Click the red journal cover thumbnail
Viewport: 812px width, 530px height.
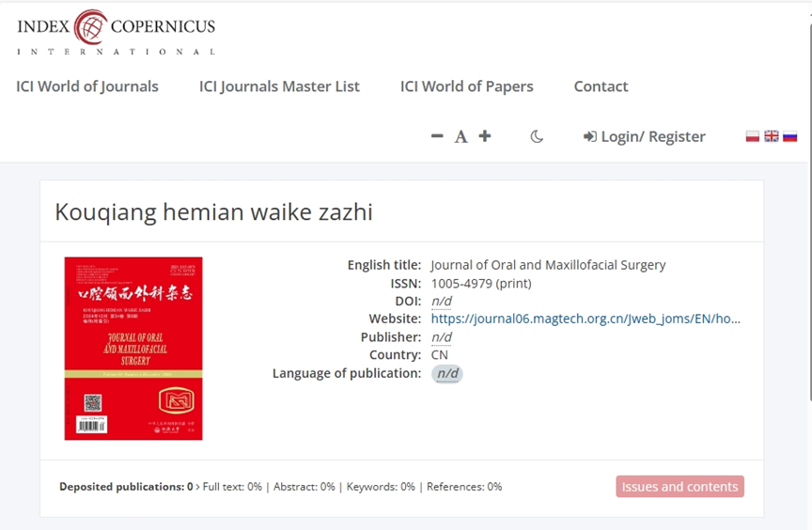(x=133, y=349)
